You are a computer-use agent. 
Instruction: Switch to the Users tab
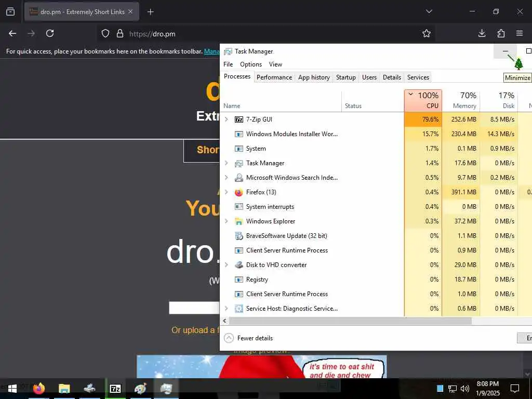click(x=369, y=77)
